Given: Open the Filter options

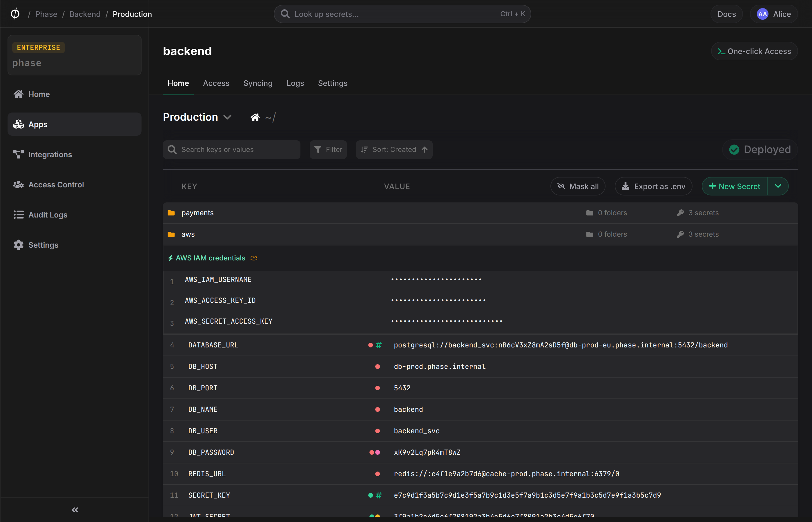Looking at the screenshot, I should coord(328,149).
